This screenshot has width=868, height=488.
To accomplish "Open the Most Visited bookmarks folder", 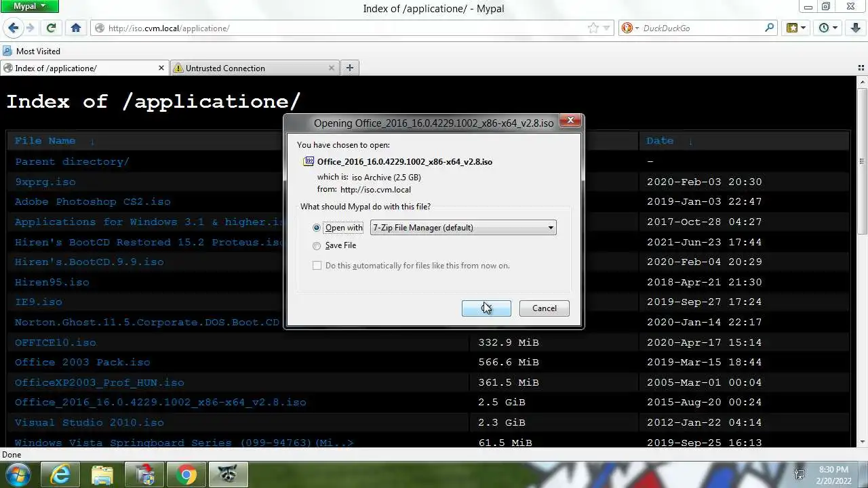I will [x=32, y=51].
